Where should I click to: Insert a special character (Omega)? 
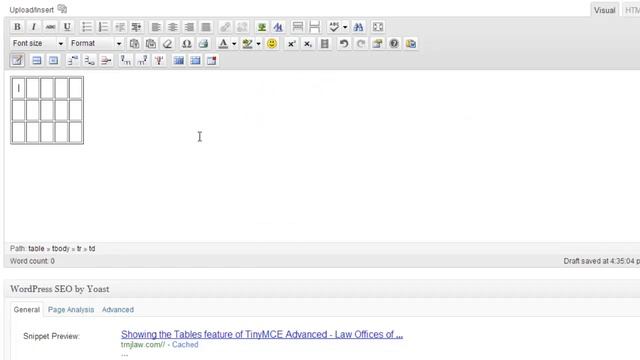coord(187,44)
